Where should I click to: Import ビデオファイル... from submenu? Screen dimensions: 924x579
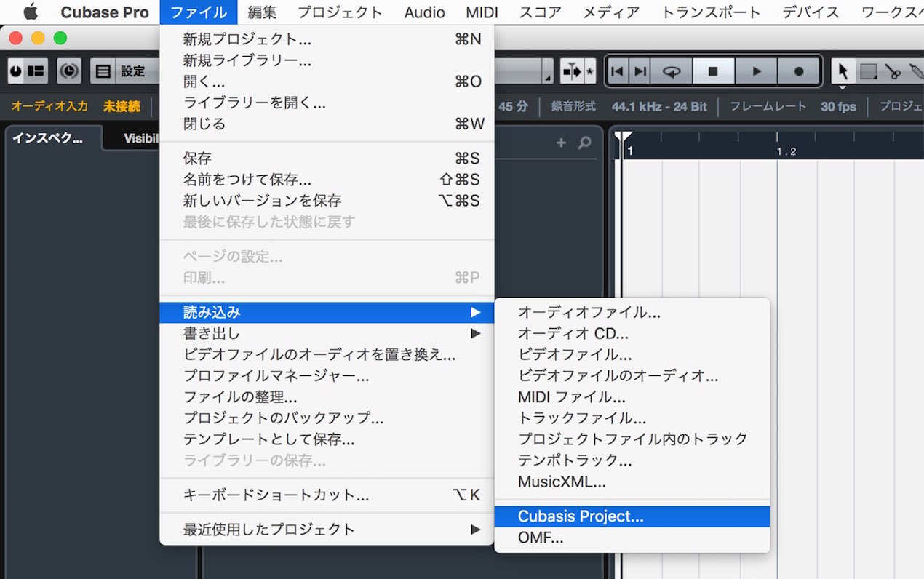coord(632,355)
